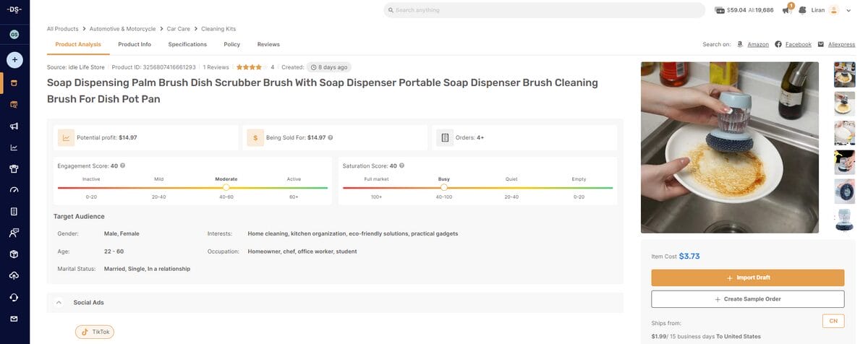Switch to the Specifications tab
The image size is (868, 344).
click(x=187, y=44)
